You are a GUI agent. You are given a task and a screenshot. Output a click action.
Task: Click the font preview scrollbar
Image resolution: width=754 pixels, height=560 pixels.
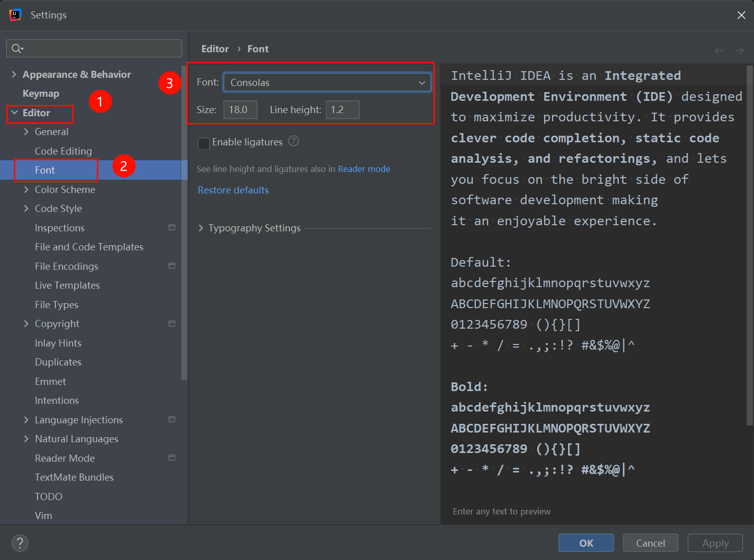tap(750, 246)
